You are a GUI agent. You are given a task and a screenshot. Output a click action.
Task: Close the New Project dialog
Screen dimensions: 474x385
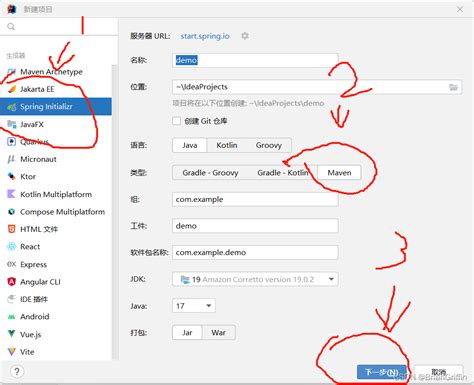(460, 9)
